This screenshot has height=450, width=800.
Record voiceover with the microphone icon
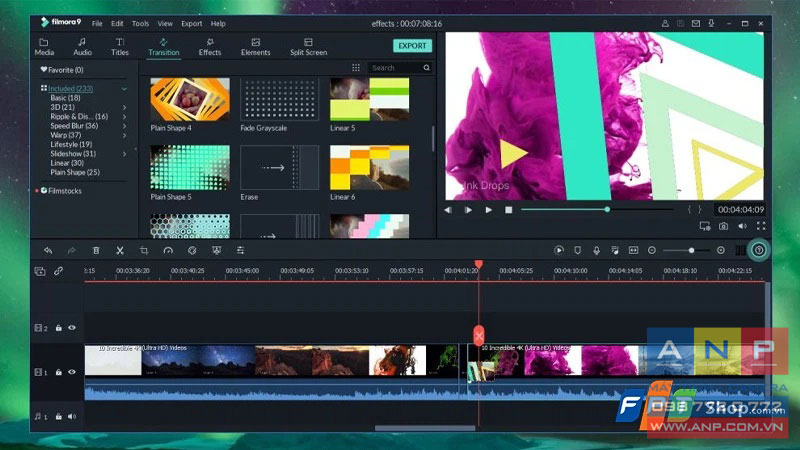(596, 251)
